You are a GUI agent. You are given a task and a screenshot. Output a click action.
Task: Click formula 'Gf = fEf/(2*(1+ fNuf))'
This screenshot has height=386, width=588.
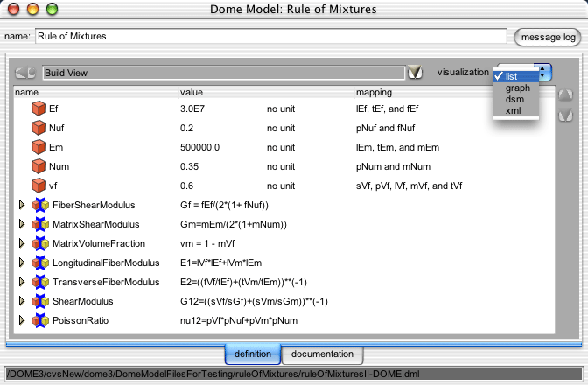[x=224, y=205]
